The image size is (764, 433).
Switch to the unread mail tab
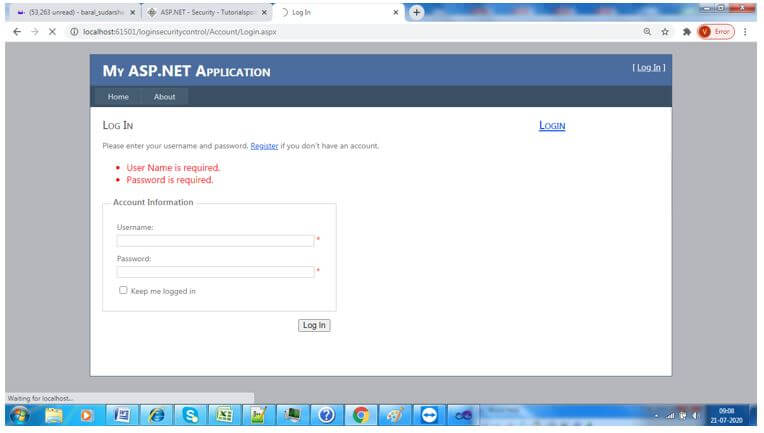click(x=71, y=12)
